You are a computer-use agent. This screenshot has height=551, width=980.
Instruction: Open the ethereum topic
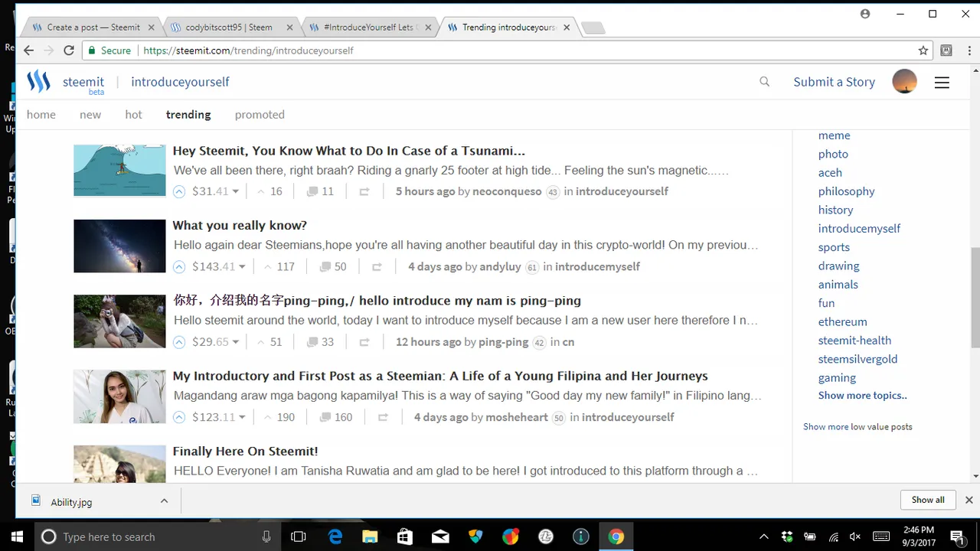click(x=842, y=321)
